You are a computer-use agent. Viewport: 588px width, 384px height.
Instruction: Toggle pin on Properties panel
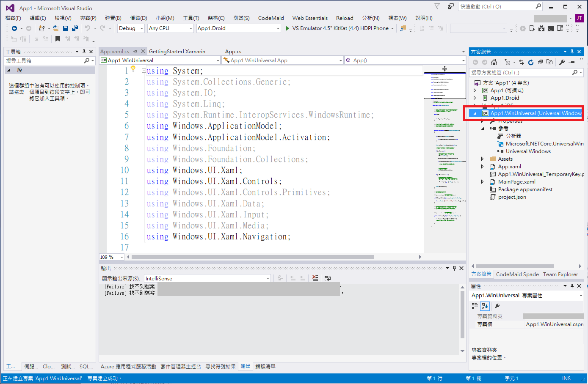[572, 286]
